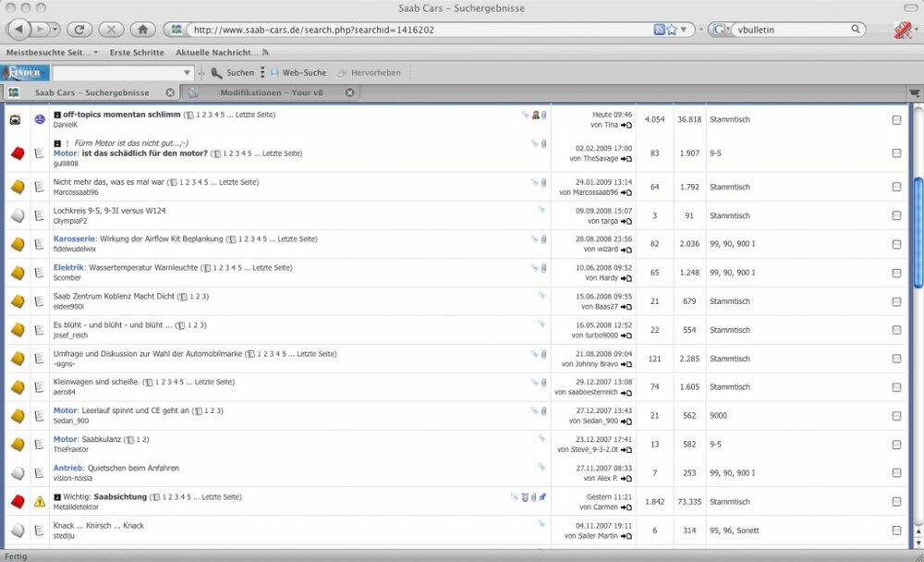Screen dimensions: 924x562
Task: Click the tag icon on 'Lochkreis 9-5' thread
Action: 541,209
